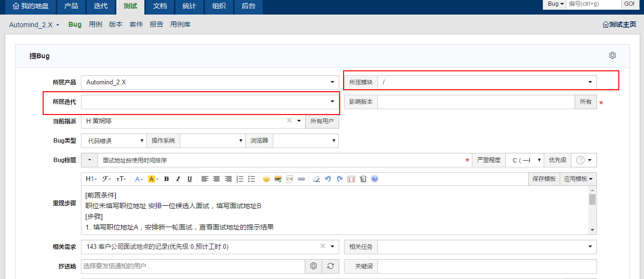Switch to the 统计 tab
Viewport: 644px width, 279px height.
click(189, 6)
